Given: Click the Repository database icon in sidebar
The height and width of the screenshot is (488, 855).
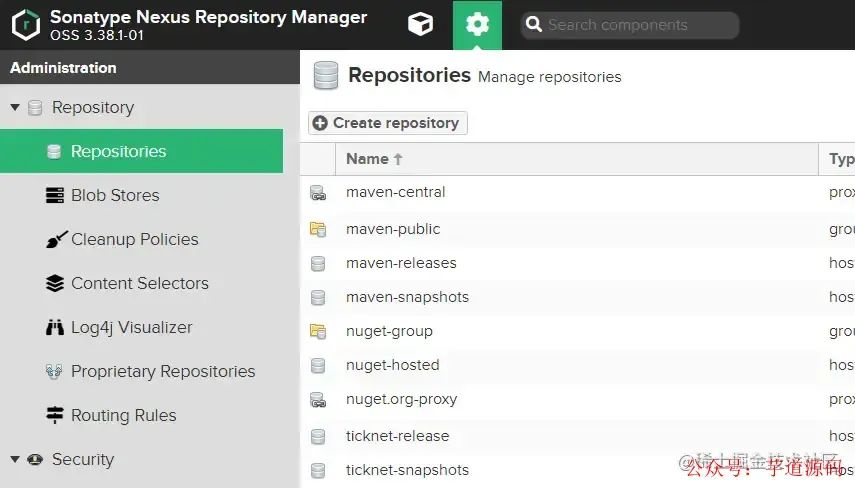Looking at the screenshot, I should point(35,107).
